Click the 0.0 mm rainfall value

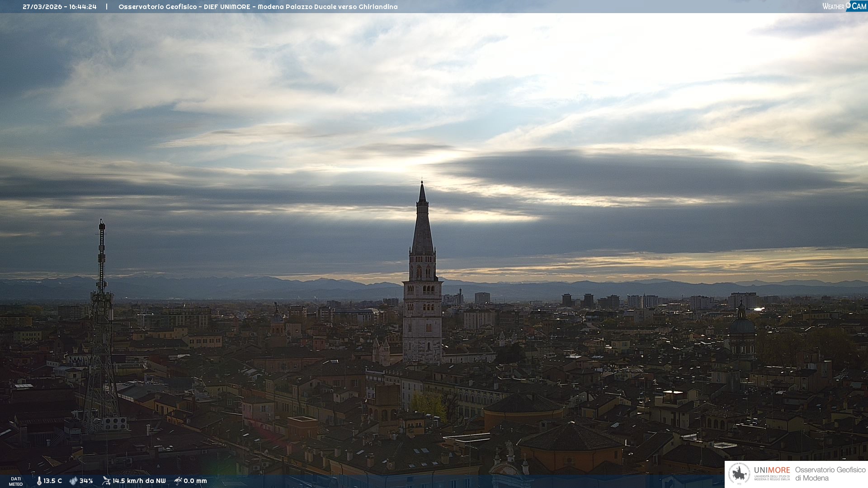click(x=195, y=481)
